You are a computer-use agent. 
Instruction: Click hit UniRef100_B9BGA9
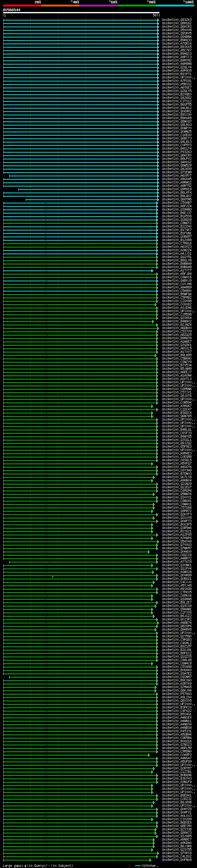coord(177,267)
